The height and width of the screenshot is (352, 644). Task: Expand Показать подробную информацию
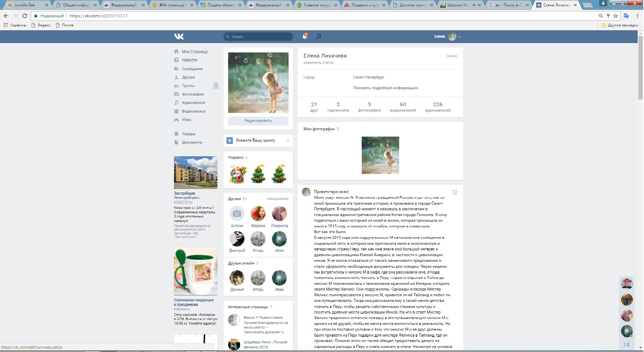click(x=385, y=88)
